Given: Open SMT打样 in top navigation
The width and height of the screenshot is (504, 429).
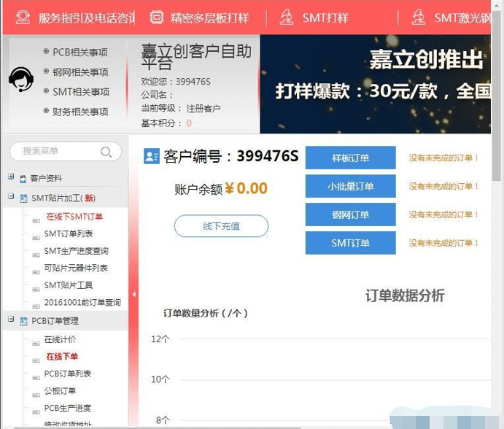Looking at the screenshot, I should [325, 18].
